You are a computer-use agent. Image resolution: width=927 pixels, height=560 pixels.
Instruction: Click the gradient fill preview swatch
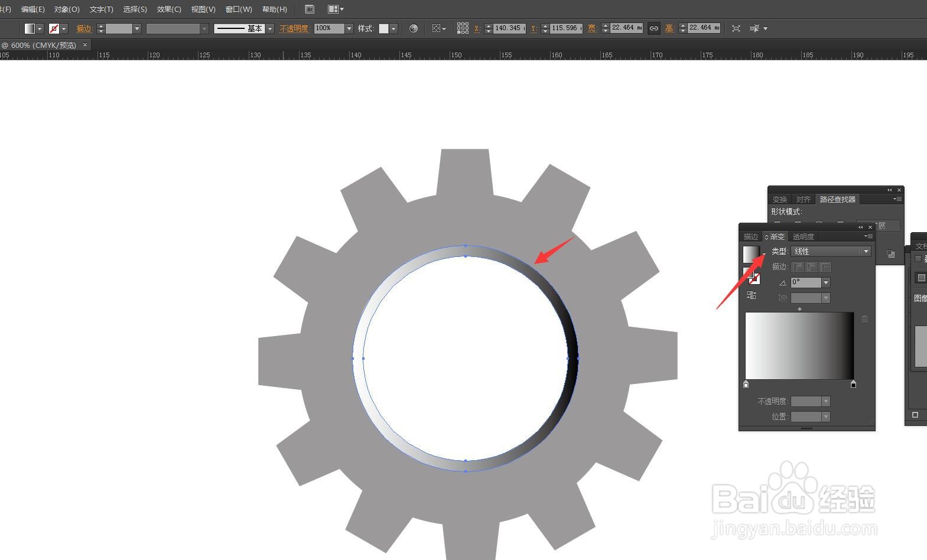point(752,255)
